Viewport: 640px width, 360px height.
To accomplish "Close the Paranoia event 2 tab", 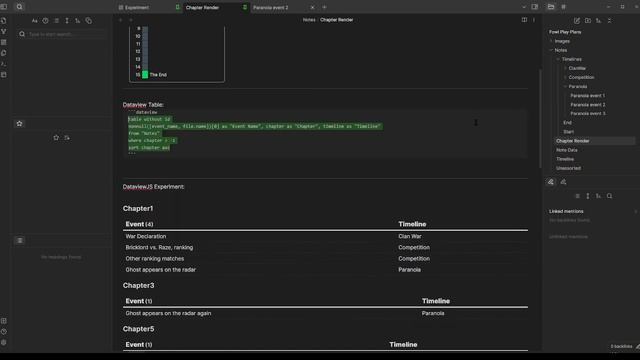I will 312,7.
